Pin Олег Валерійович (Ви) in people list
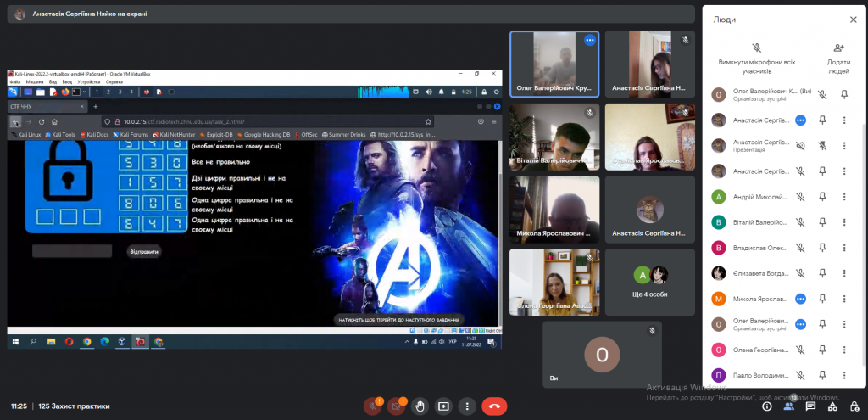 click(x=844, y=95)
